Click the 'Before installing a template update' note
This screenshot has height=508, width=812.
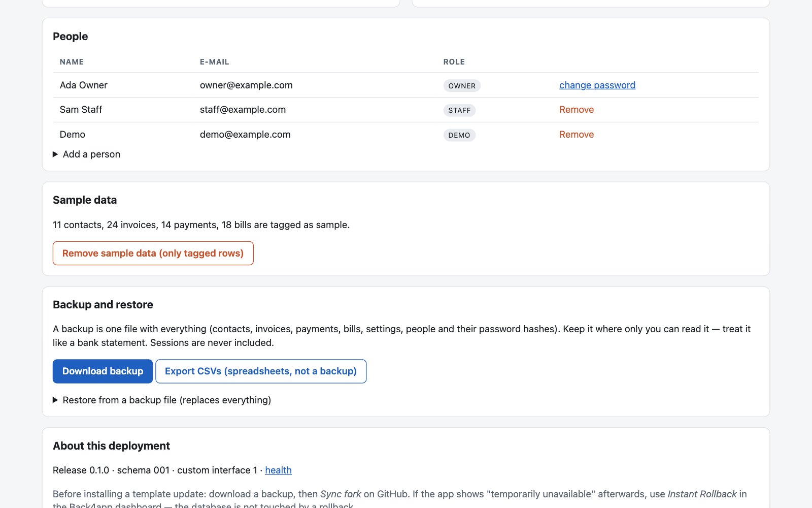point(400,500)
